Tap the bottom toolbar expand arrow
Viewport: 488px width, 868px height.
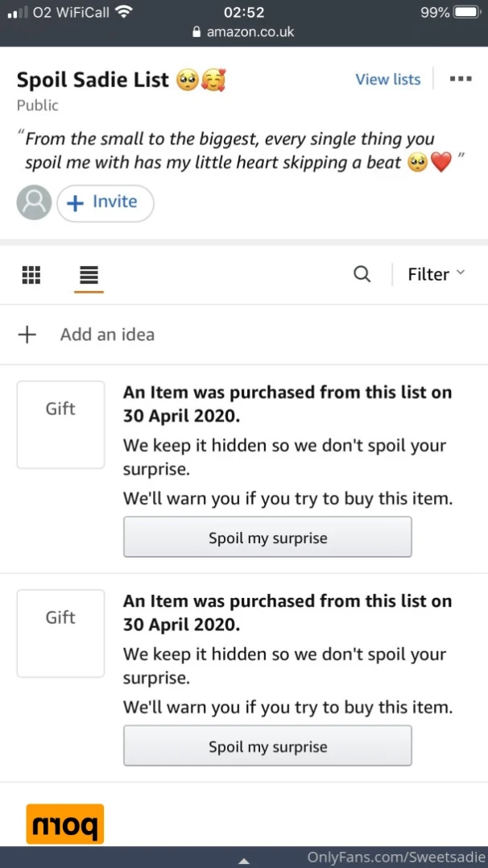point(243,861)
